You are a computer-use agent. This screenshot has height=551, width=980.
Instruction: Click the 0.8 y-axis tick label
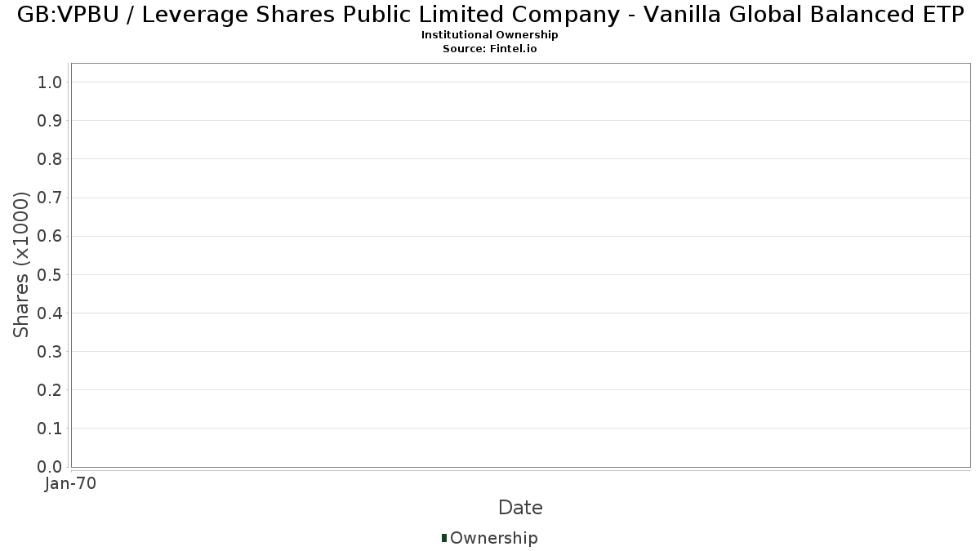pos(50,159)
